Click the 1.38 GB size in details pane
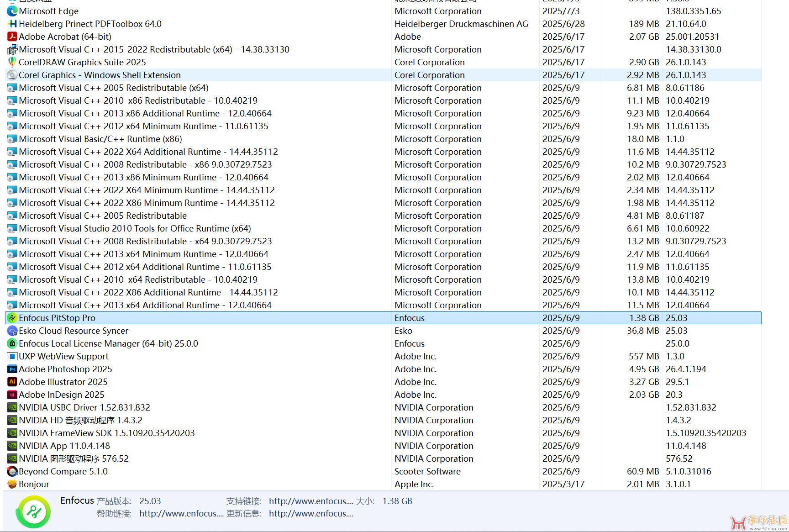The height and width of the screenshot is (532, 789). tap(397, 501)
